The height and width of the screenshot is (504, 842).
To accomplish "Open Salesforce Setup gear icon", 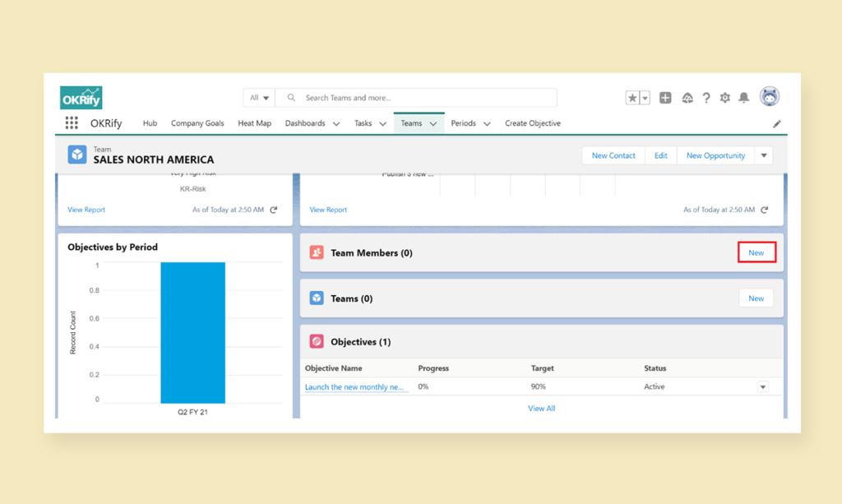I will coord(724,97).
